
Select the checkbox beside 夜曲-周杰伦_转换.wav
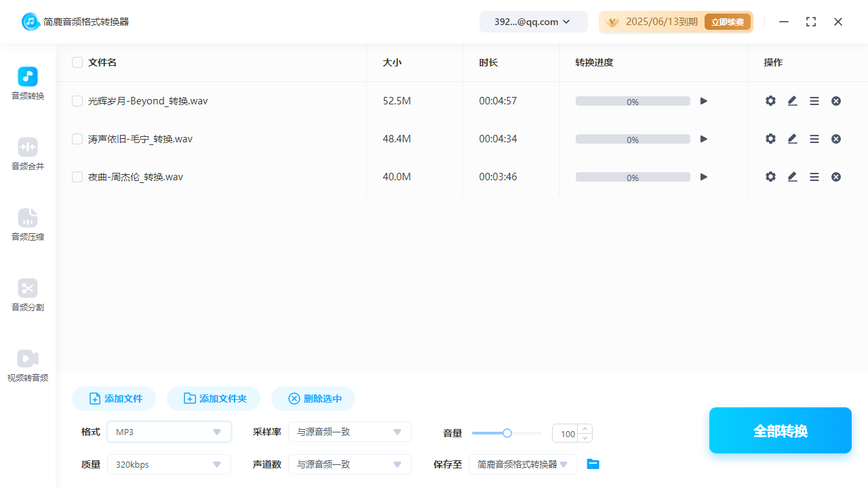coord(77,176)
